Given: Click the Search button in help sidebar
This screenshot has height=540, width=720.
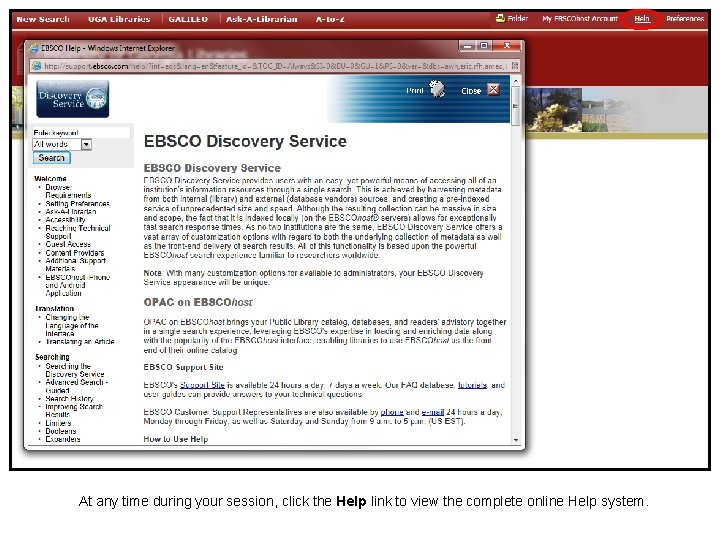Looking at the screenshot, I should click(51, 158).
